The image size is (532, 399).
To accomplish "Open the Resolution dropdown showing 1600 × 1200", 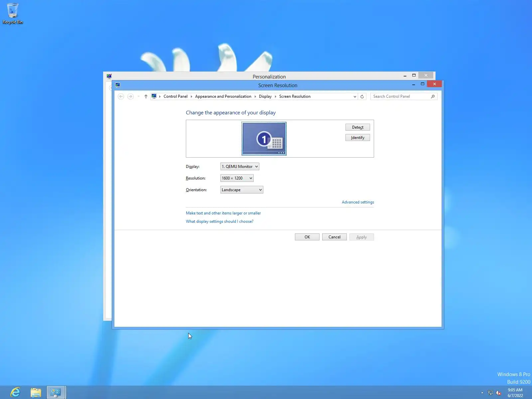I will pos(237,178).
